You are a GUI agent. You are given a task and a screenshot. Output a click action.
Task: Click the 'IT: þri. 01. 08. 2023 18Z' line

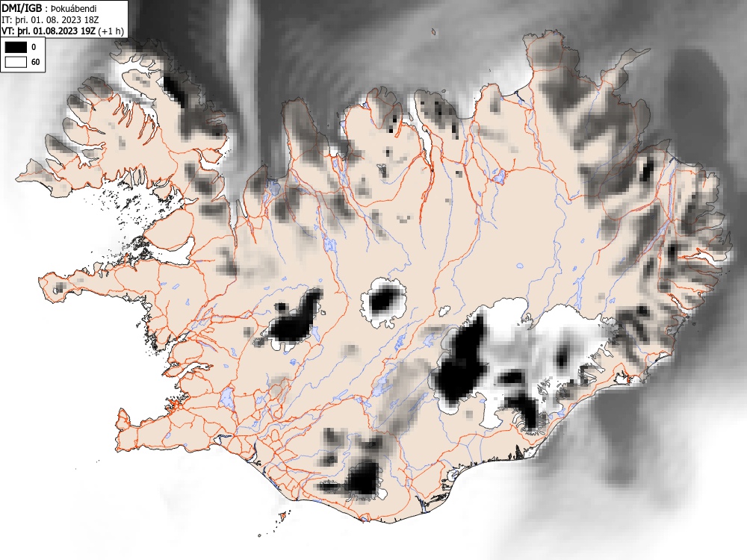(50, 20)
